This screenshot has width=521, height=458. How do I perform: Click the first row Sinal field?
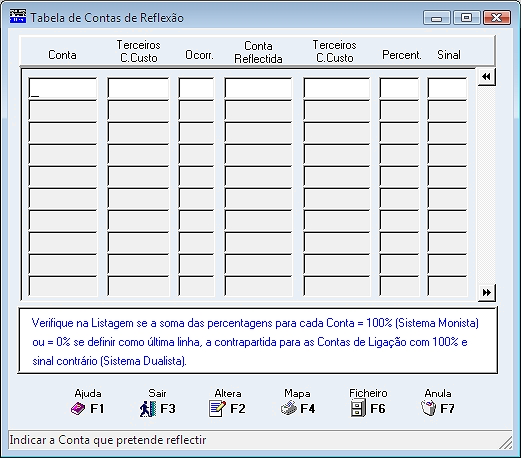(447, 88)
